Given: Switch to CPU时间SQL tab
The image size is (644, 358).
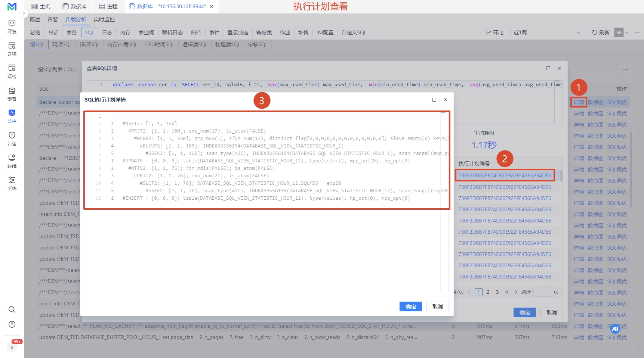Looking at the screenshot, I should point(160,44).
